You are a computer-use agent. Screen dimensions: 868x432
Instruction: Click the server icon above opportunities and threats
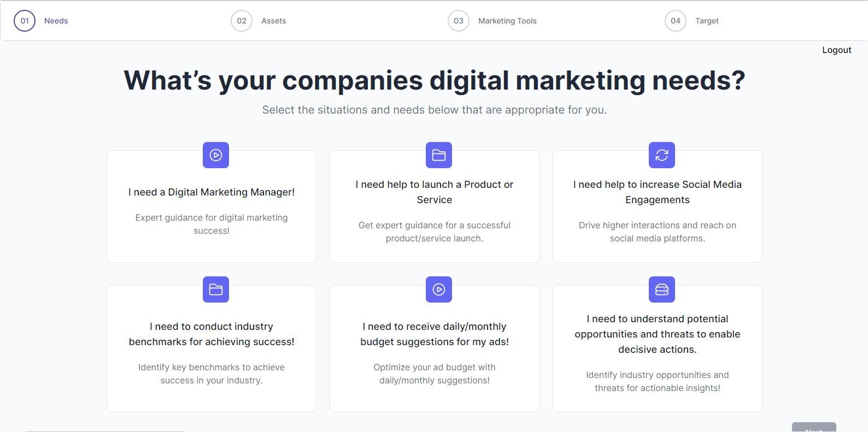(x=662, y=289)
